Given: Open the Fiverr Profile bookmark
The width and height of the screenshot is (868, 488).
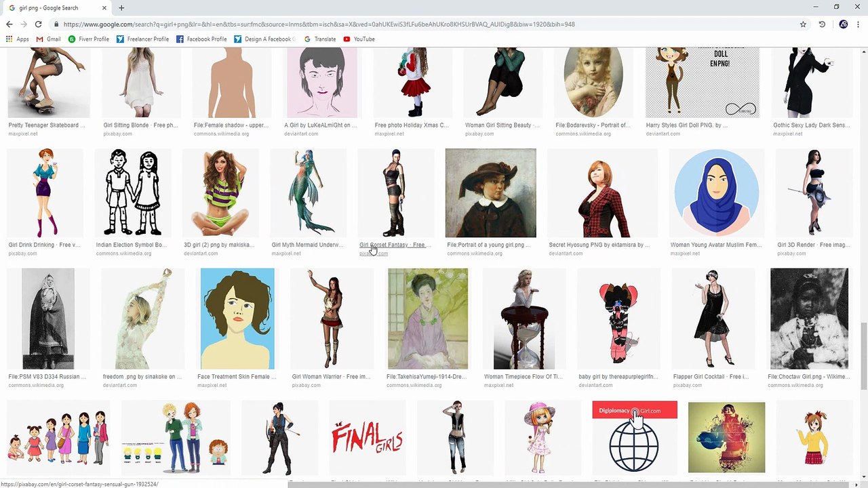Looking at the screenshot, I should click(x=89, y=39).
